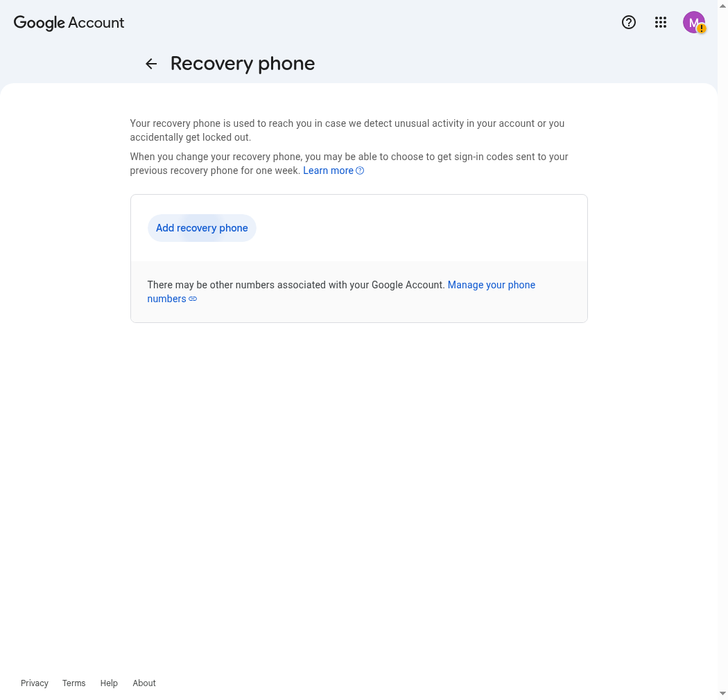This screenshot has width=728, height=700.
Task: Open the Help footer link
Action: click(x=109, y=683)
